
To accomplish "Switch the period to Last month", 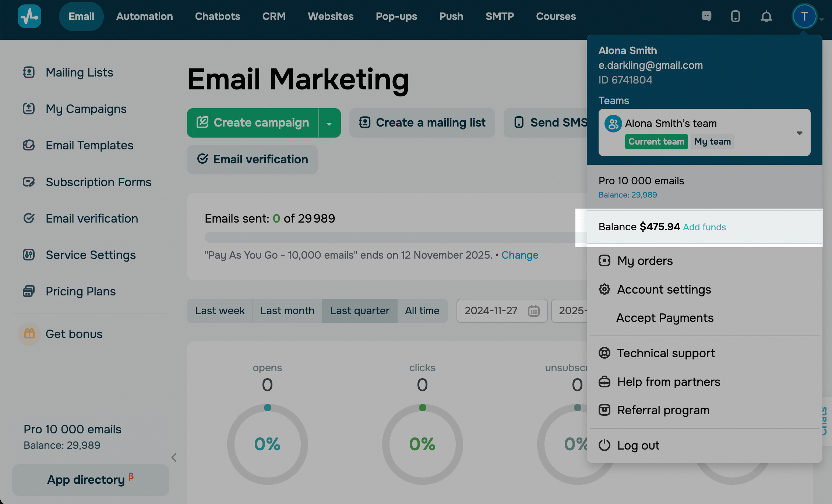I will point(287,311).
